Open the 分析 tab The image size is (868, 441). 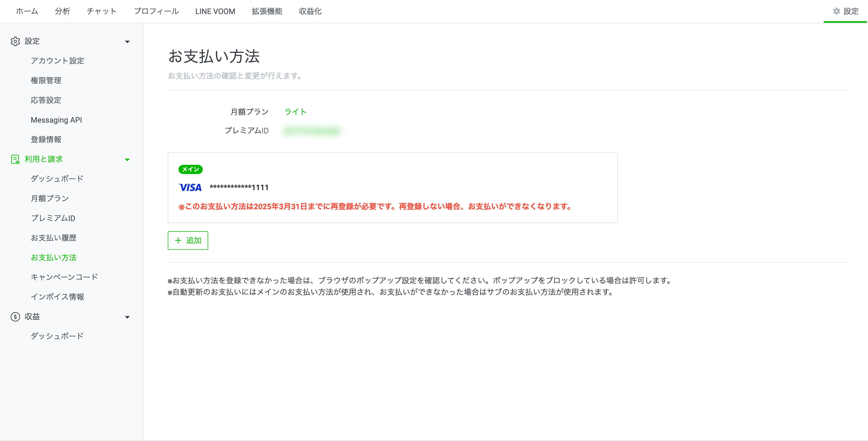tap(62, 11)
